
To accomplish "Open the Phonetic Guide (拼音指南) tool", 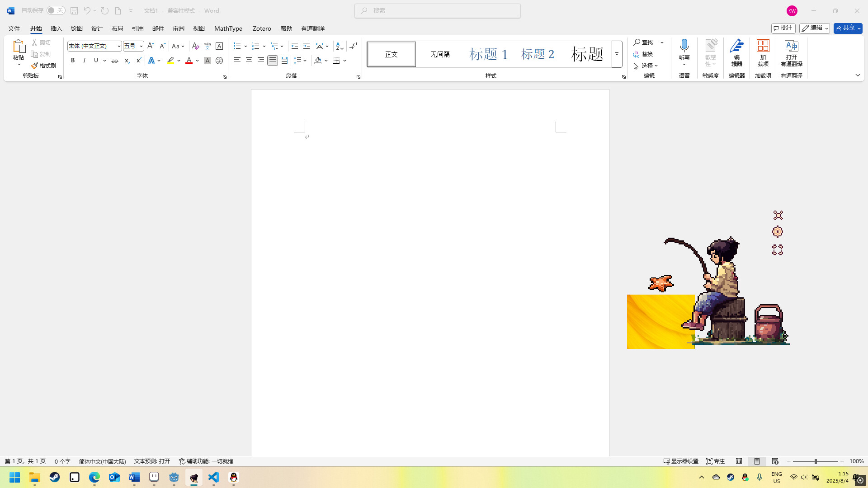I will tap(207, 46).
